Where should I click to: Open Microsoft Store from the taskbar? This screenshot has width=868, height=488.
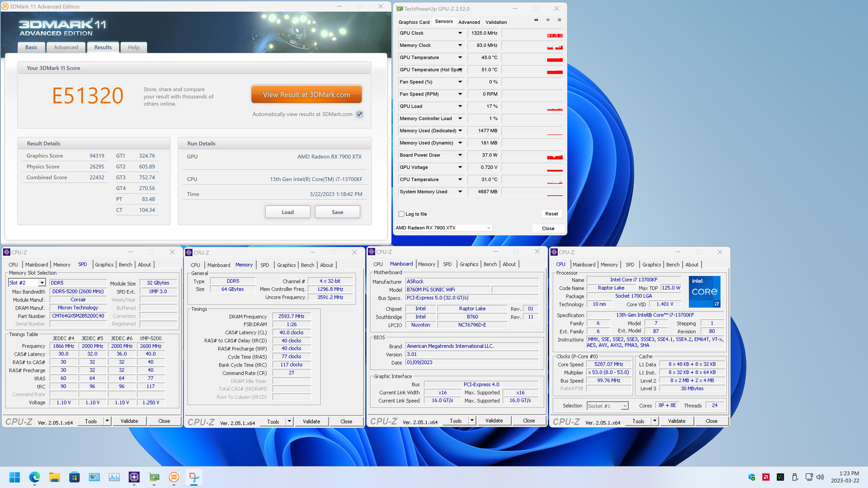tap(74, 477)
